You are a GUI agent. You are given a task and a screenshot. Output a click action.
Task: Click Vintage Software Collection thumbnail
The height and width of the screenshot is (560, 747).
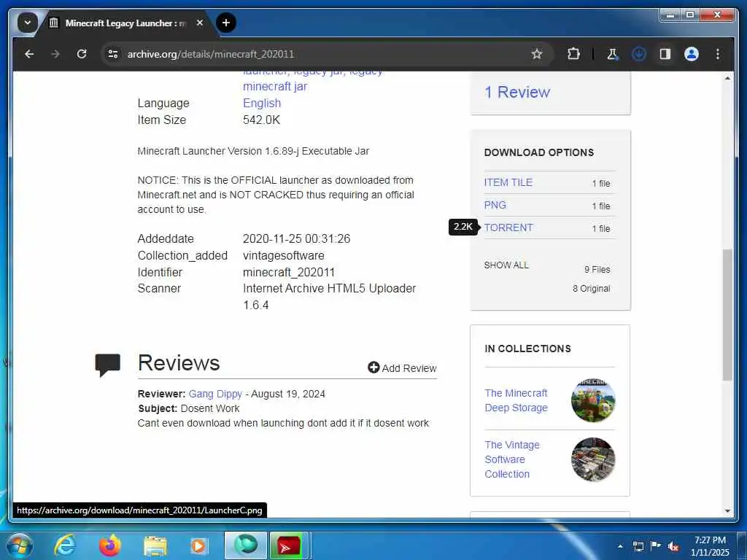593,459
